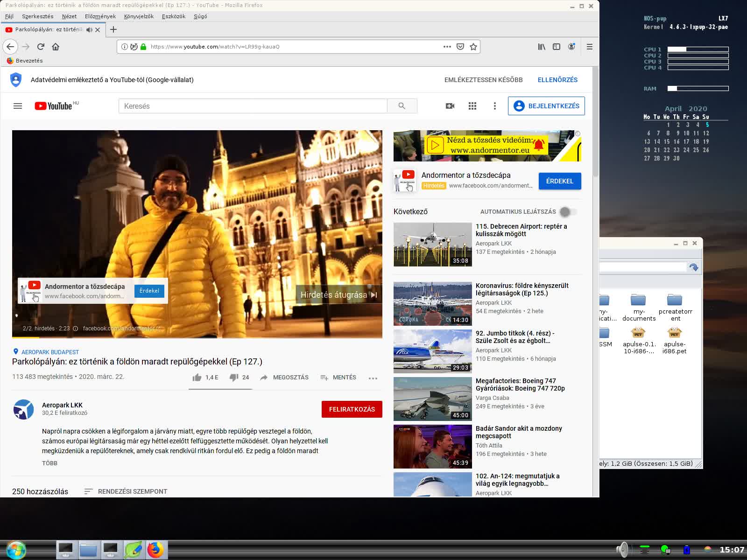
Task: Click MEGOSZTÁS share button
Action: click(x=284, y=378)
